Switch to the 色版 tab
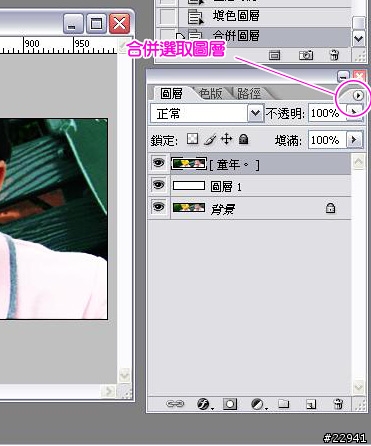The image size is (371, 446). click(210, 93)
